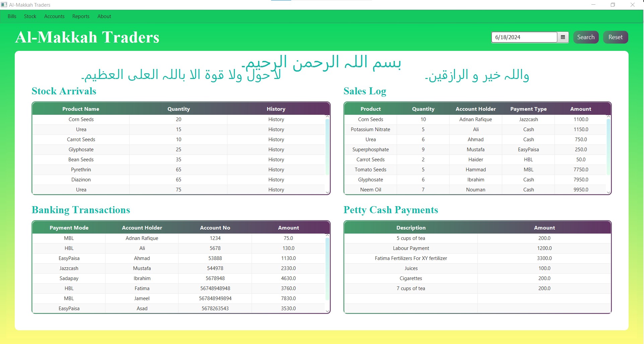Open History for Diazinon row
644x344 pixels.
coord(276,180)
